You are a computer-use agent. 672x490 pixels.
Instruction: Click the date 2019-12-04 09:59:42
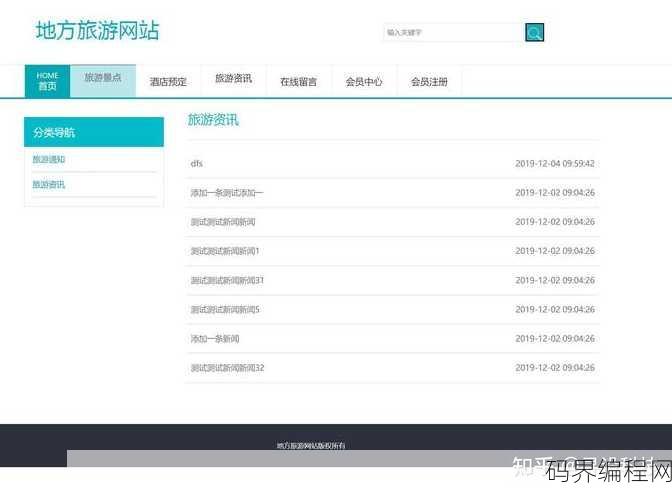tap(555, 163)
